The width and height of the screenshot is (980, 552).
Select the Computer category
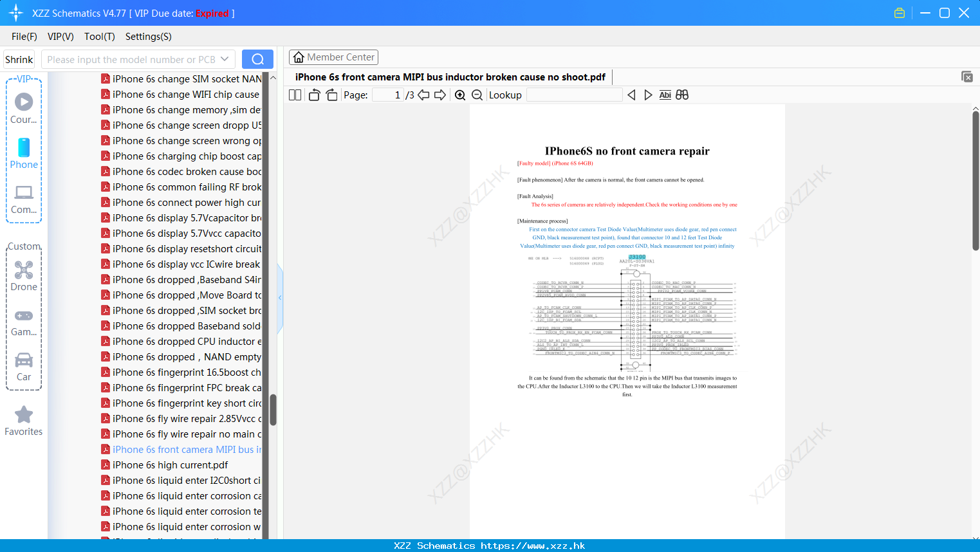click(24, 199)
